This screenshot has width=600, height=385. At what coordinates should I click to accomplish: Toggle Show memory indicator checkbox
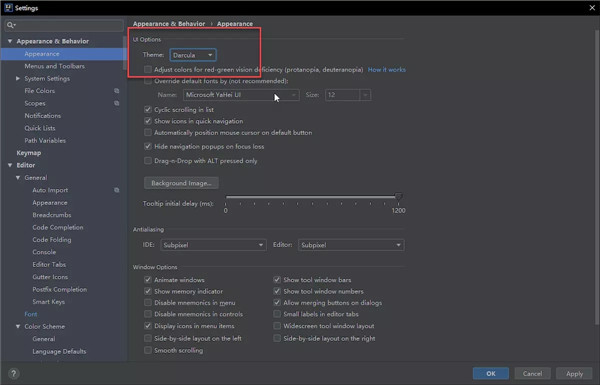(148, 291)
